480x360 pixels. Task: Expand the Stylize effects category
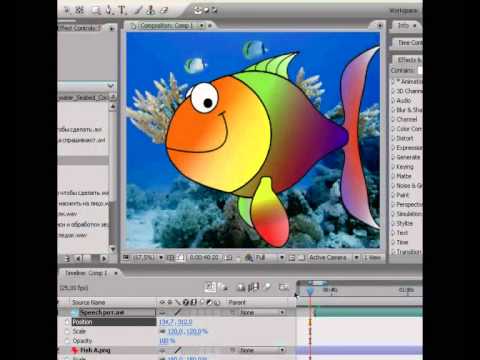click(393, 223)
